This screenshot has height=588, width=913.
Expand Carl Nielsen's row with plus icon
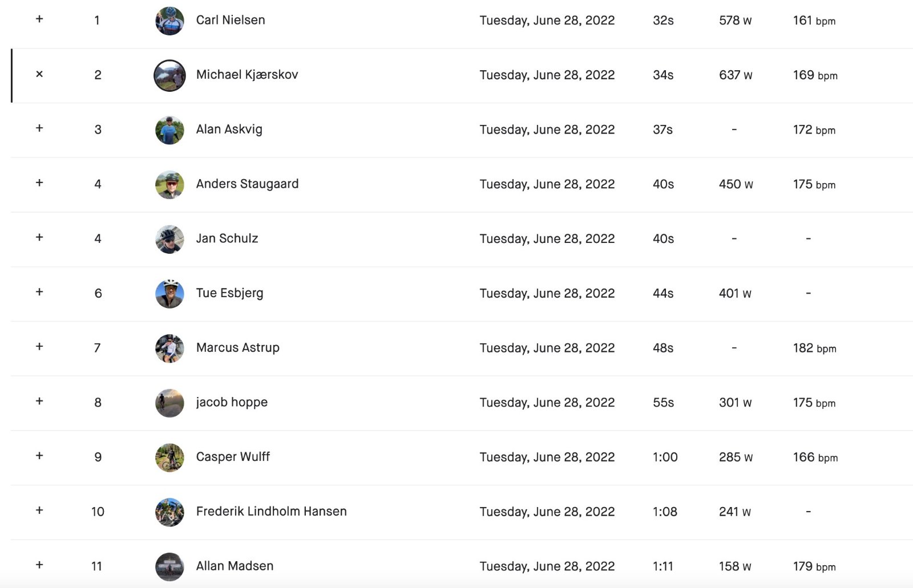(39, 19)
